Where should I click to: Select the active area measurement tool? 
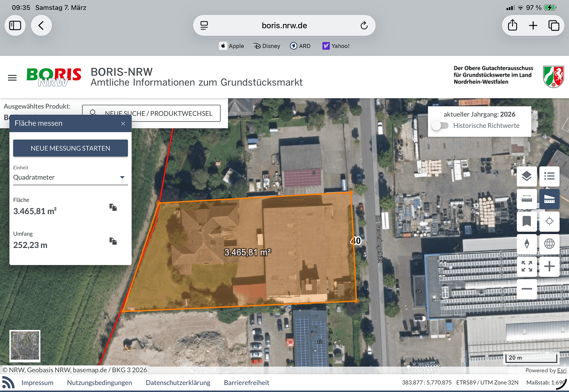click(x=549, y=199)
